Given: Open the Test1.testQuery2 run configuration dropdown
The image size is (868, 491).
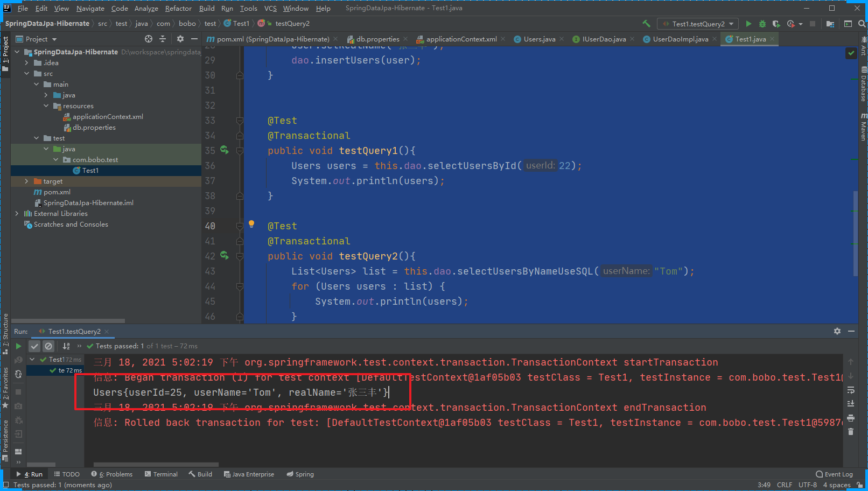Looking at the screenshot, I should [x=698, y=24].
